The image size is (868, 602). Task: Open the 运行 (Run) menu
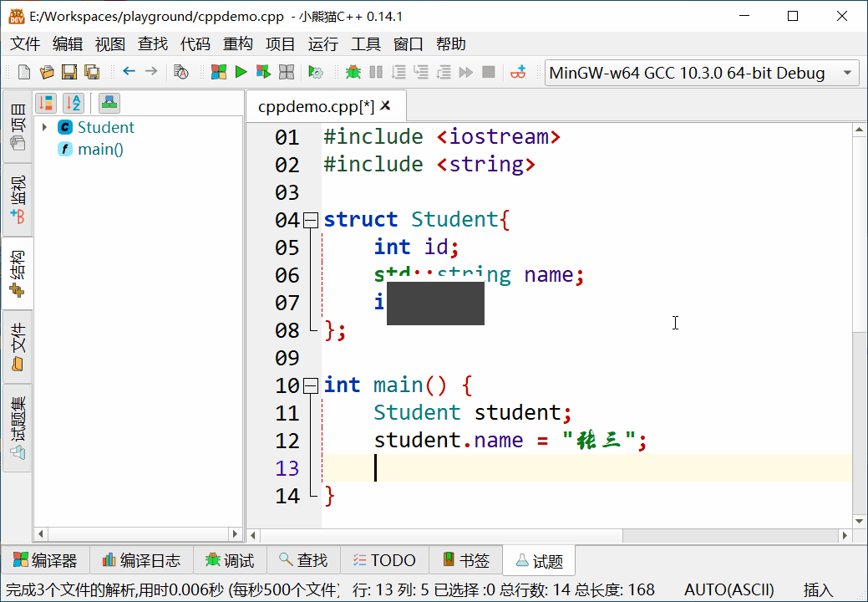pos(323,43)
